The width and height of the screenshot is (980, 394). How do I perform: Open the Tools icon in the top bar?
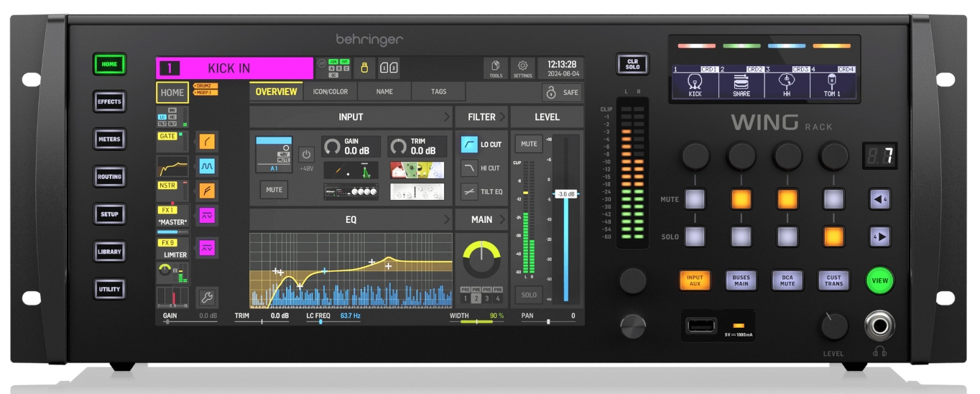(x=496, y=68)
